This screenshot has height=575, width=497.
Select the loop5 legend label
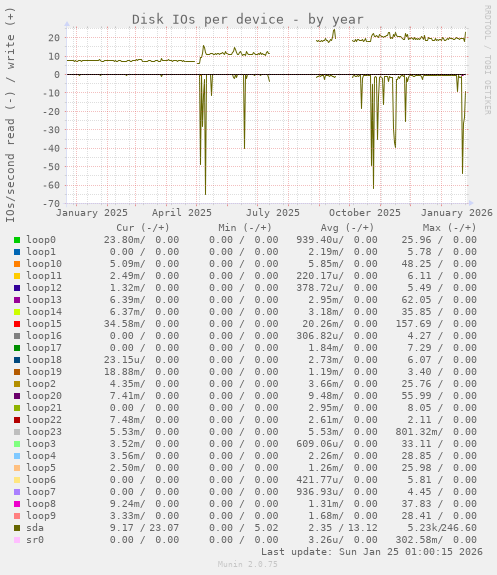[41, 468]
